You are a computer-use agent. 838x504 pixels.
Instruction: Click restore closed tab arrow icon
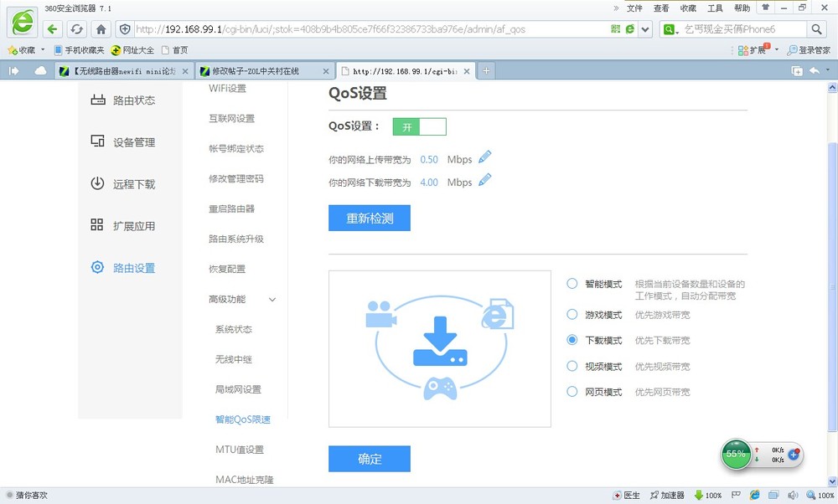815,71
